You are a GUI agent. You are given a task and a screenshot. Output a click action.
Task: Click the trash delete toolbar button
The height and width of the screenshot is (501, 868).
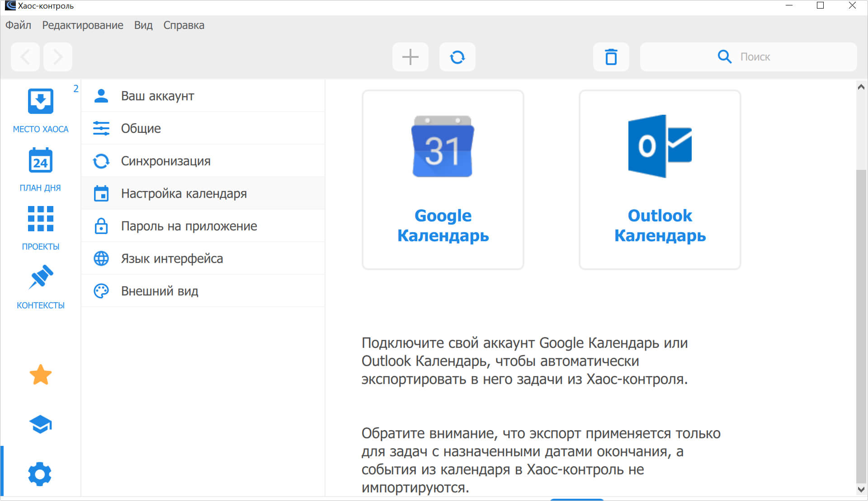pyautogui.click(x=611, y=57)
